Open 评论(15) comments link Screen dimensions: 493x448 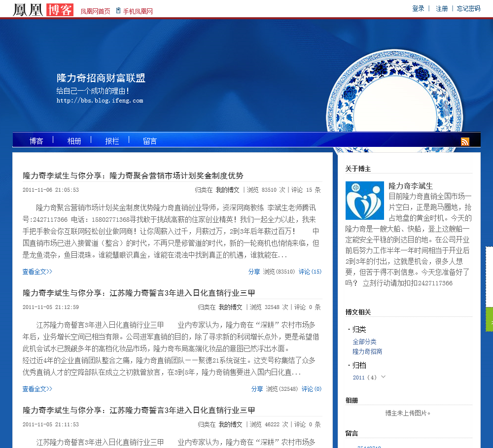pos(310,272)
